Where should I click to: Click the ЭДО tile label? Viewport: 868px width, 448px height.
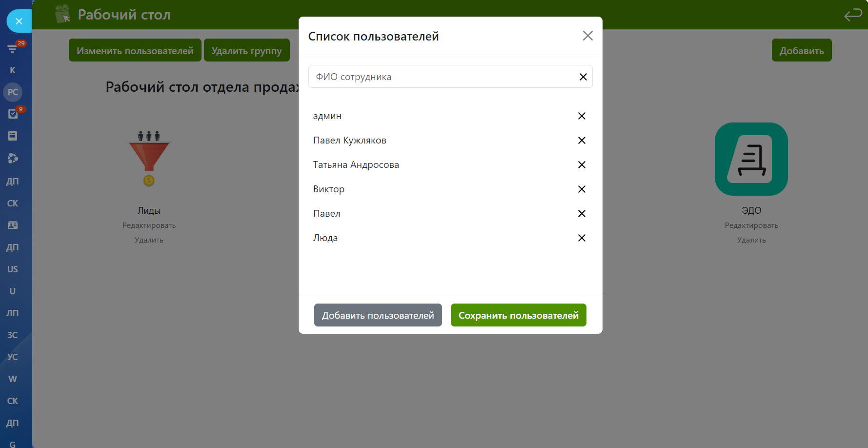click(x=751, y=211)
